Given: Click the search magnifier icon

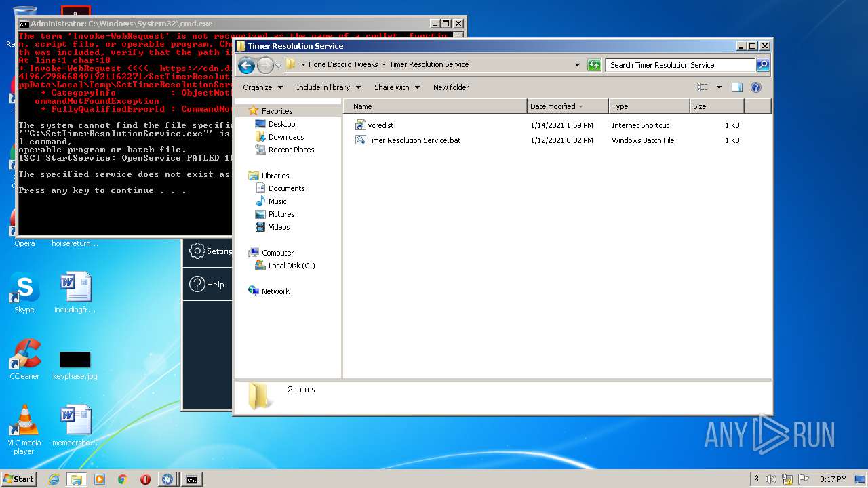Looking at the screenshot, I should pyautogui.click(x=763, y=65).
